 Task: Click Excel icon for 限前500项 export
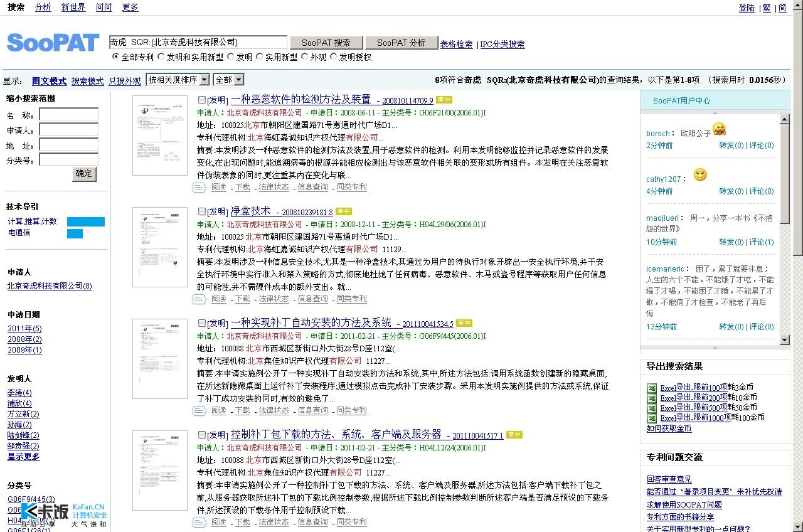652,408
